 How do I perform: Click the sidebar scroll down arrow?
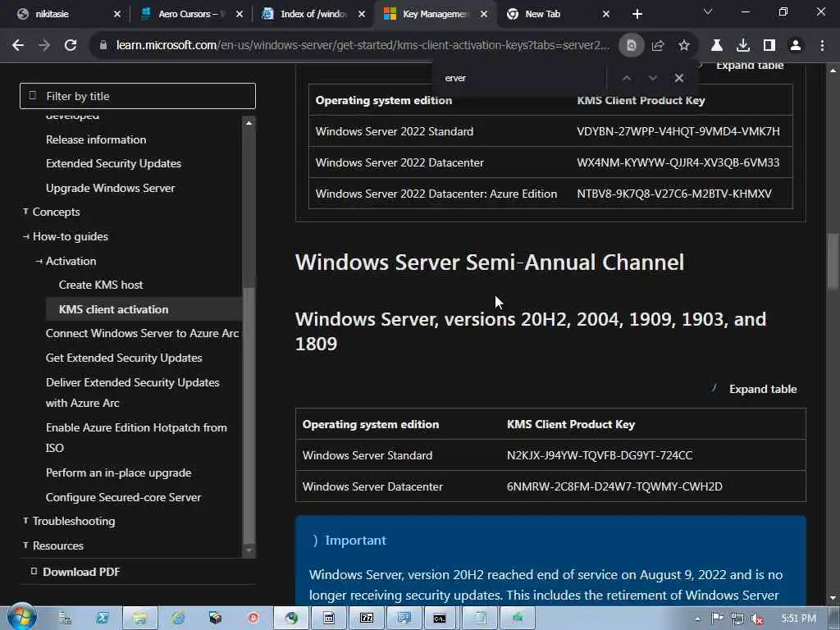[x=249, y=550]
